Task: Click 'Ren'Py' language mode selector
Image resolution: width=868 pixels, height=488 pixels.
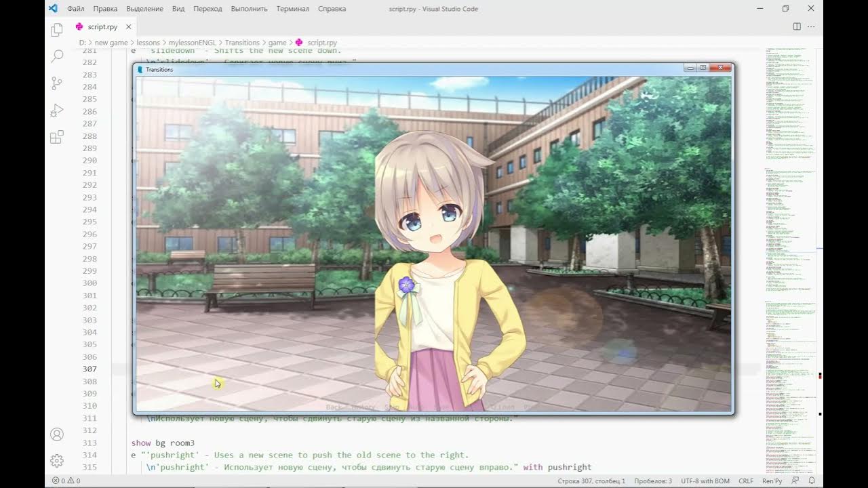Action: coord(772,481)
